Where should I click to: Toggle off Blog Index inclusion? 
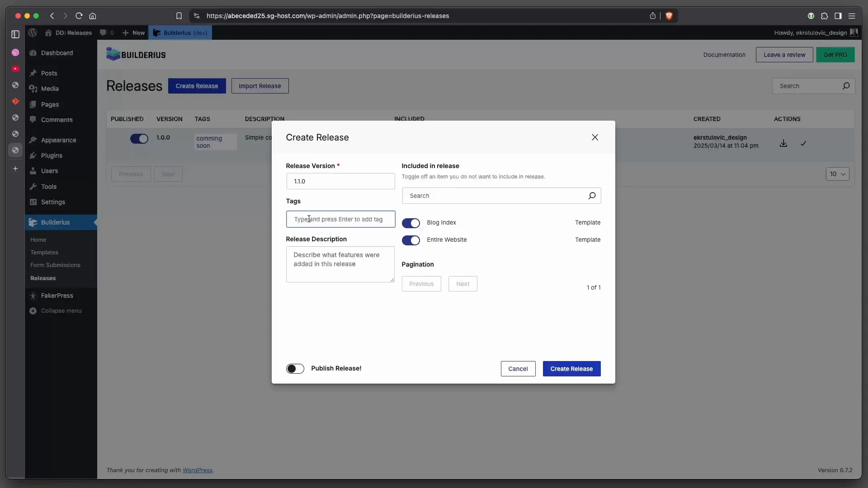410,223
